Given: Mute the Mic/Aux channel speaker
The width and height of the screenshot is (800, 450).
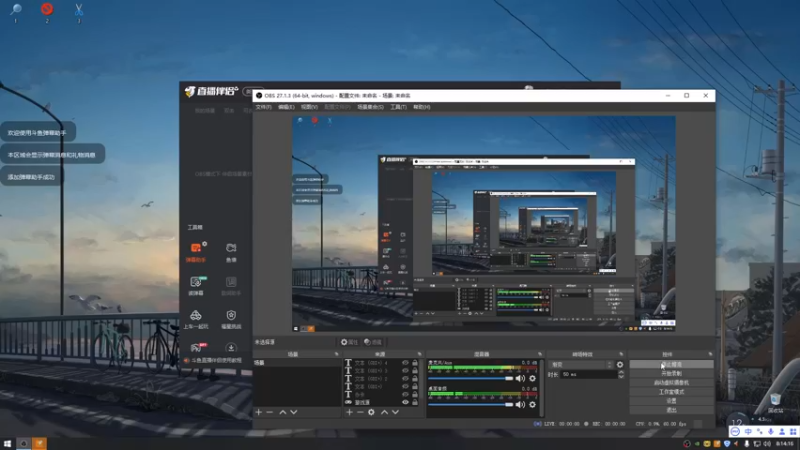Looking at the screenshot, I should coord(520,379).
